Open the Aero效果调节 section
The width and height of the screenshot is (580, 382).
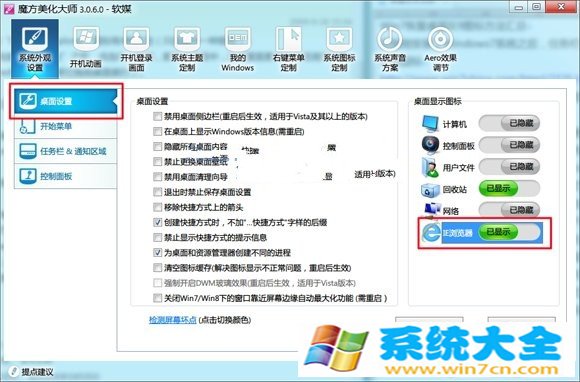(440, 48)
